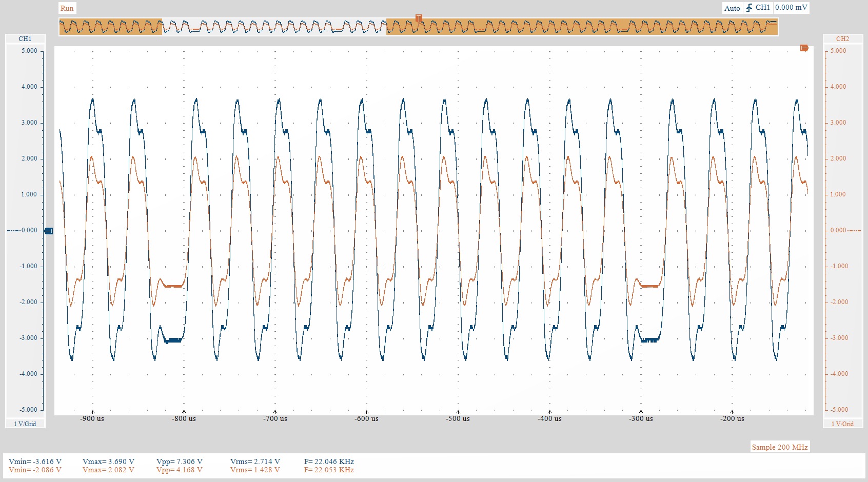
Task: Click the CH1 1 V/Grid scale label
Action: 25,424
